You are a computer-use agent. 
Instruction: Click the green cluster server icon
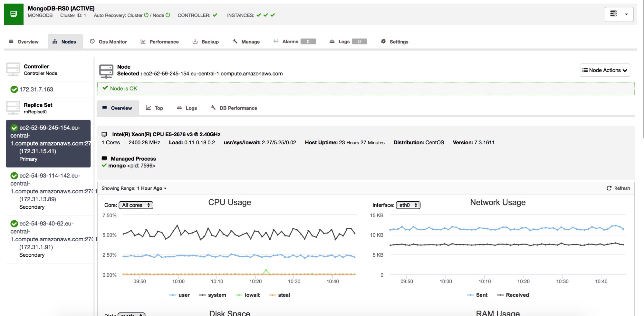tap(14, 14)
